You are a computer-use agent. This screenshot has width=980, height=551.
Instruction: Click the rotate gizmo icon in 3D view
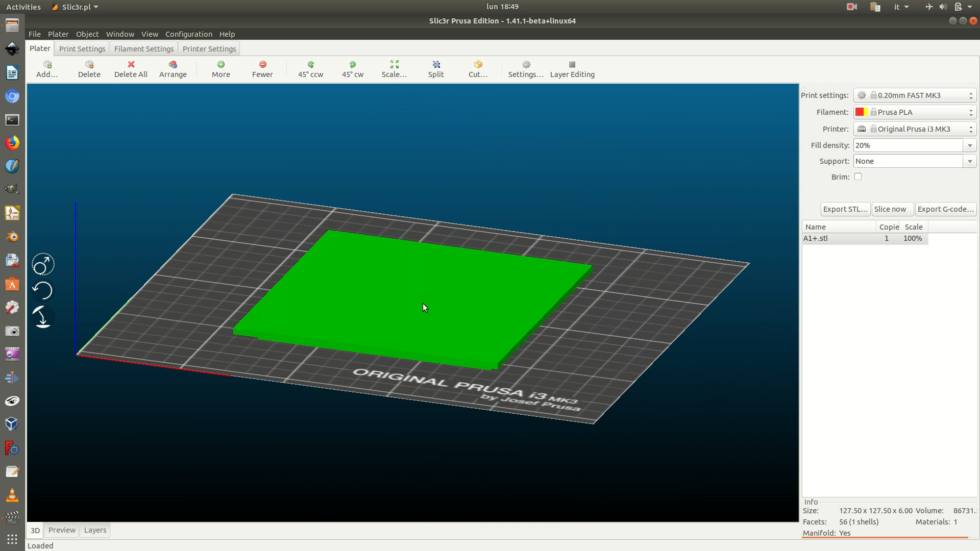click(x=42, y=291)
